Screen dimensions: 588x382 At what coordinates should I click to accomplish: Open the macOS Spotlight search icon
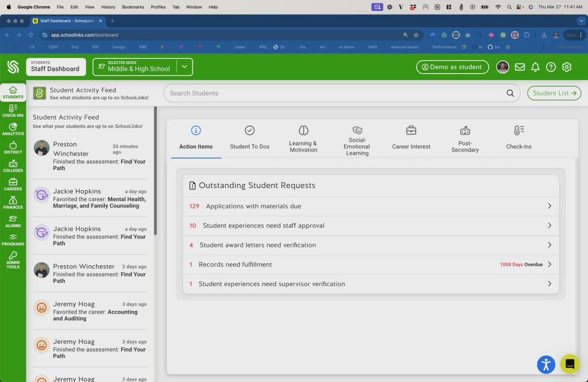click(x=509, y=7)
